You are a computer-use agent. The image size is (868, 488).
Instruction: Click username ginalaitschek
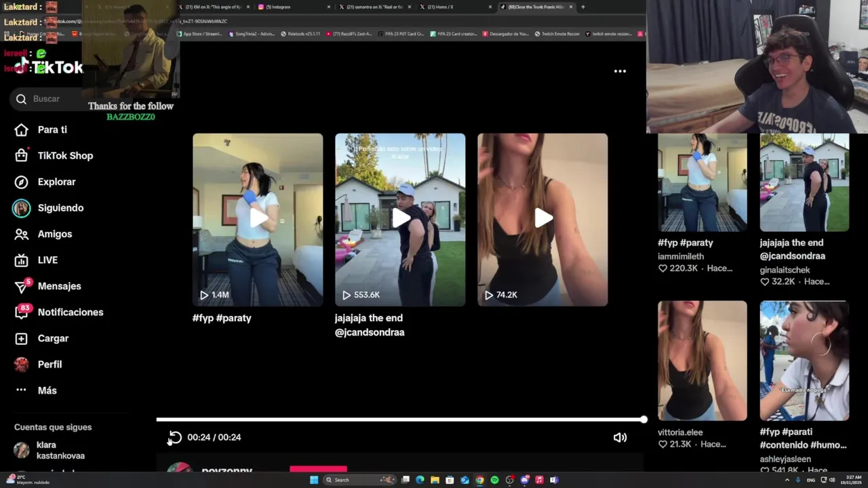(785, 270)
